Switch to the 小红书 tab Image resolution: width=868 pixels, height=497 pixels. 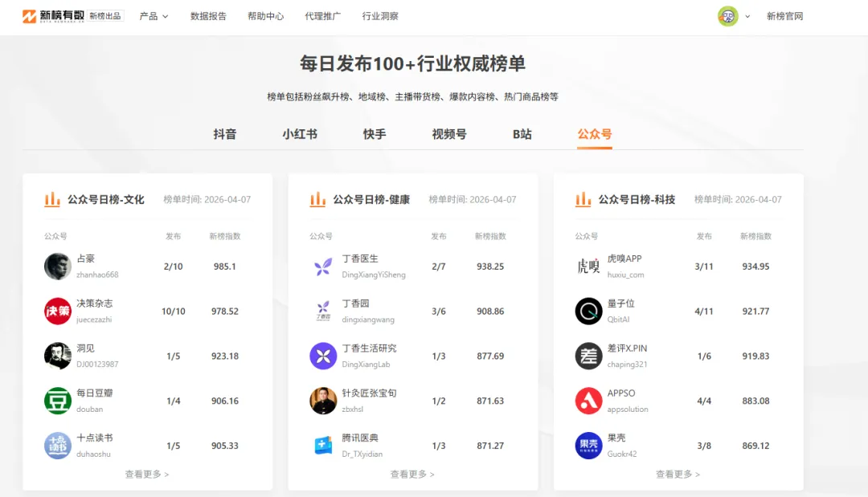coord(300,134)
